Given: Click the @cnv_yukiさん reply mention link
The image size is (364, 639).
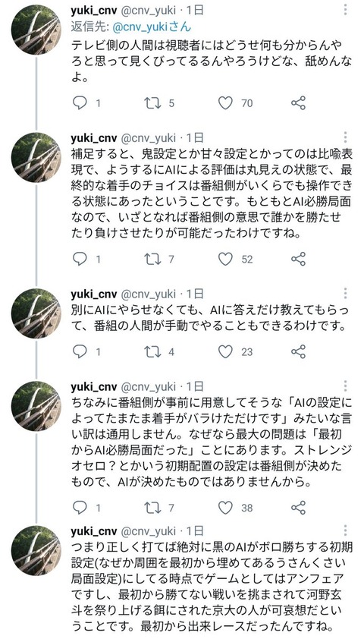Looking at the screenshot, I should (x=152, y=27).
